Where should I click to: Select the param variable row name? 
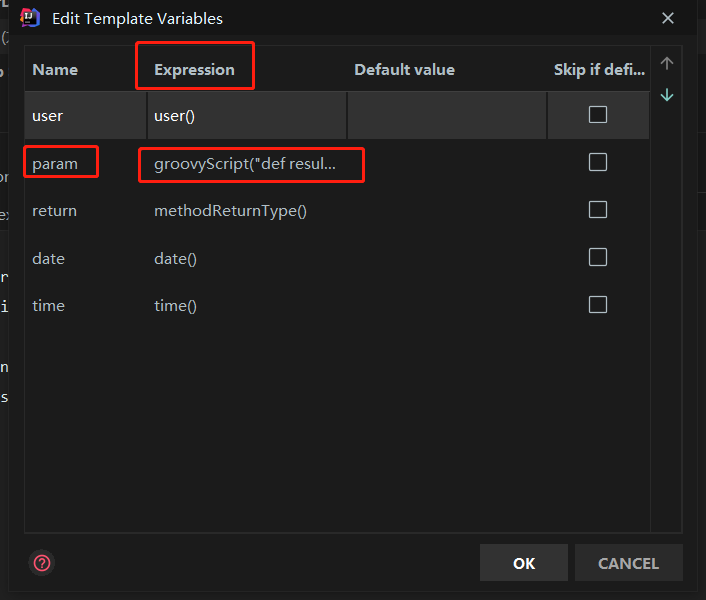[55, 164]
